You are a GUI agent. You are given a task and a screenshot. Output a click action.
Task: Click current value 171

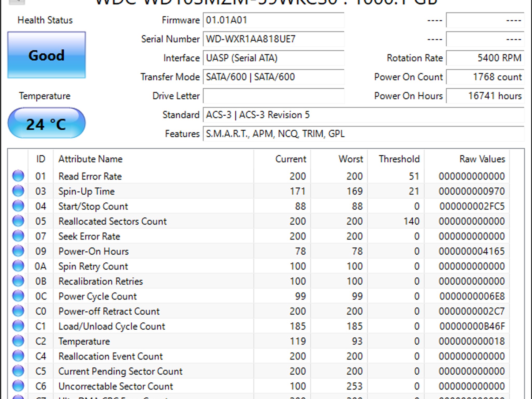coord(298,191)
